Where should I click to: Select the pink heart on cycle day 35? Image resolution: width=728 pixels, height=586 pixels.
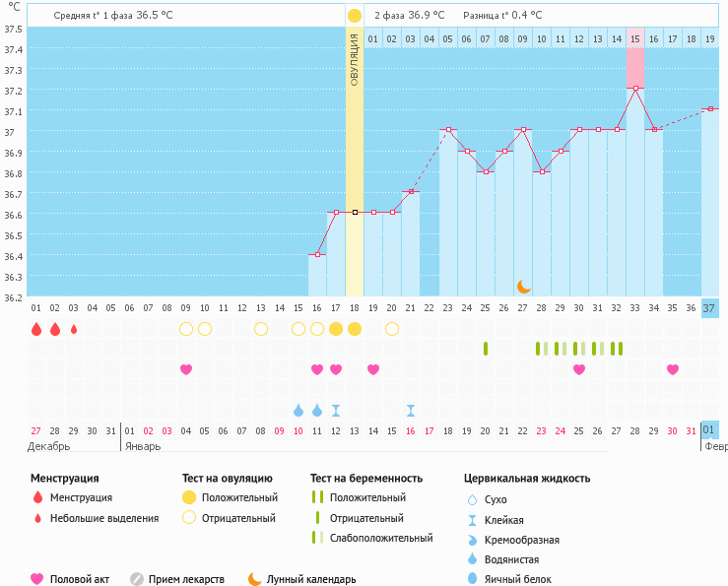tap(673, 369)
